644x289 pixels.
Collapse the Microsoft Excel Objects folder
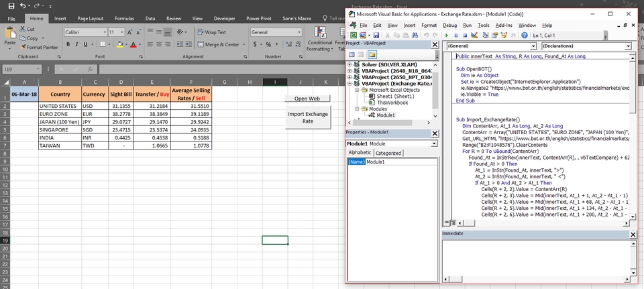(x=357, y=90)
